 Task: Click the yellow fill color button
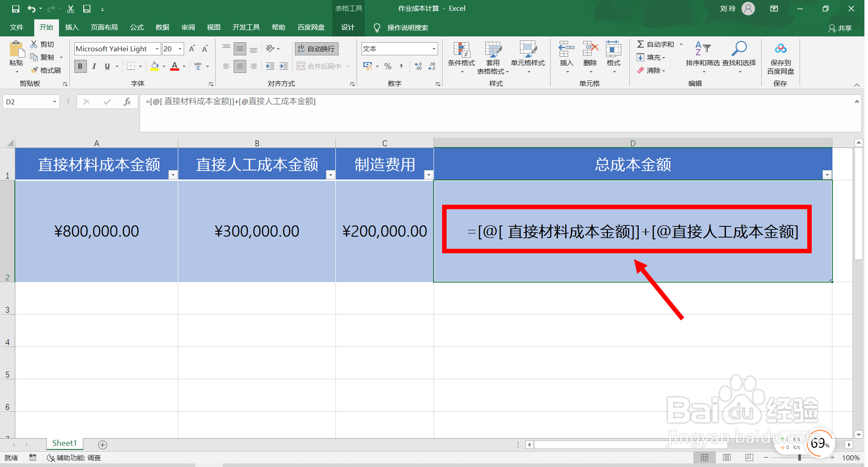click(x=154, y=66)
